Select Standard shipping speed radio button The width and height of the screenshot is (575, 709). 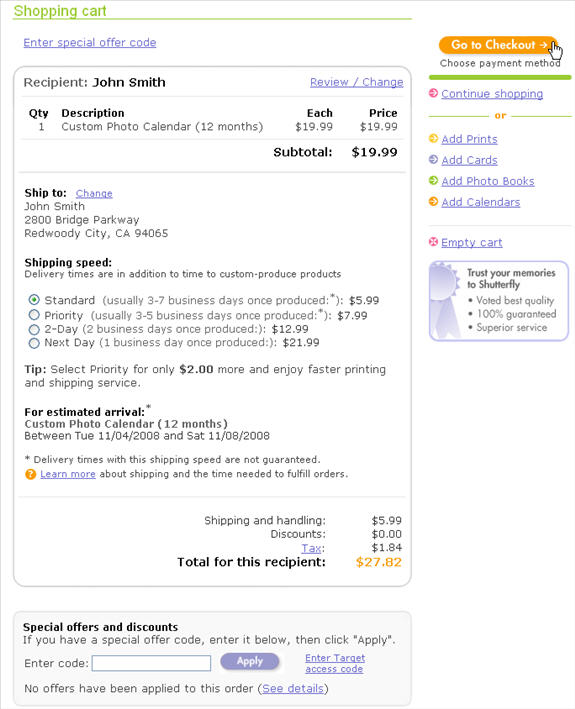coord(34,300)
